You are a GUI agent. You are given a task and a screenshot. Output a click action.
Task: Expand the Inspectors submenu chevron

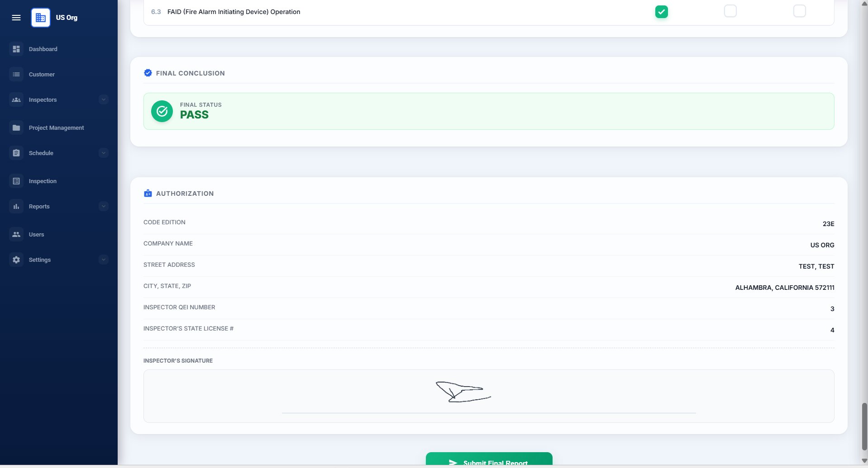[x=104, y=99]
